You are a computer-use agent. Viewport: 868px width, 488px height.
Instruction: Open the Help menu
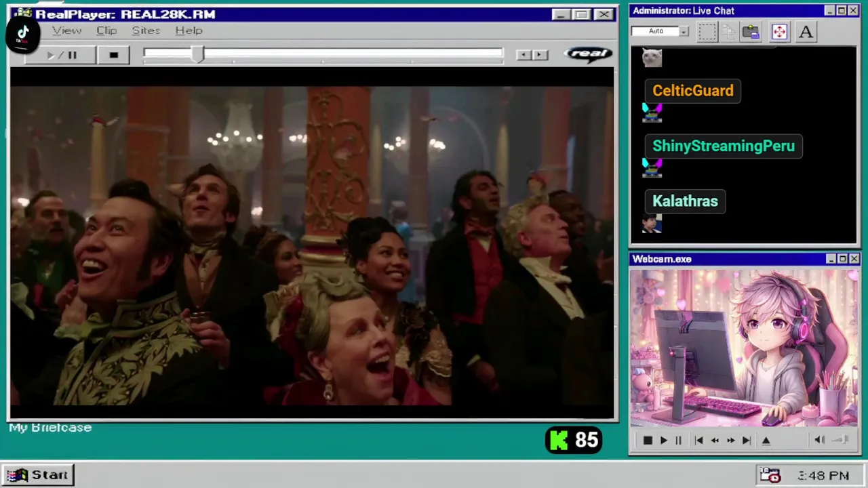pyautogui.click(x=189, y=30)
